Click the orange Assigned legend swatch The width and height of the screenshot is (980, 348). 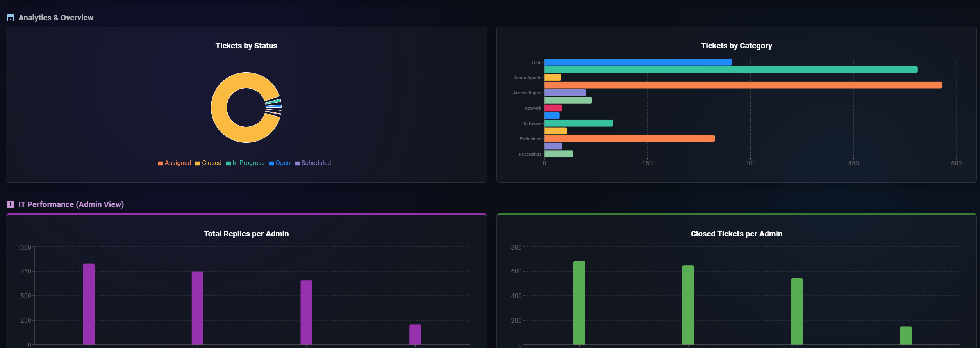(160, 163)
